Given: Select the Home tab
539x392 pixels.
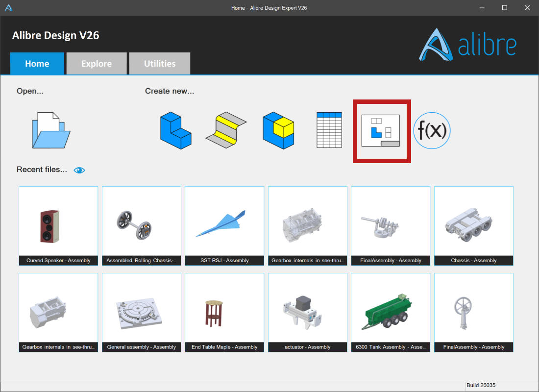Looking at the screenshot, I should click(37, 64).
